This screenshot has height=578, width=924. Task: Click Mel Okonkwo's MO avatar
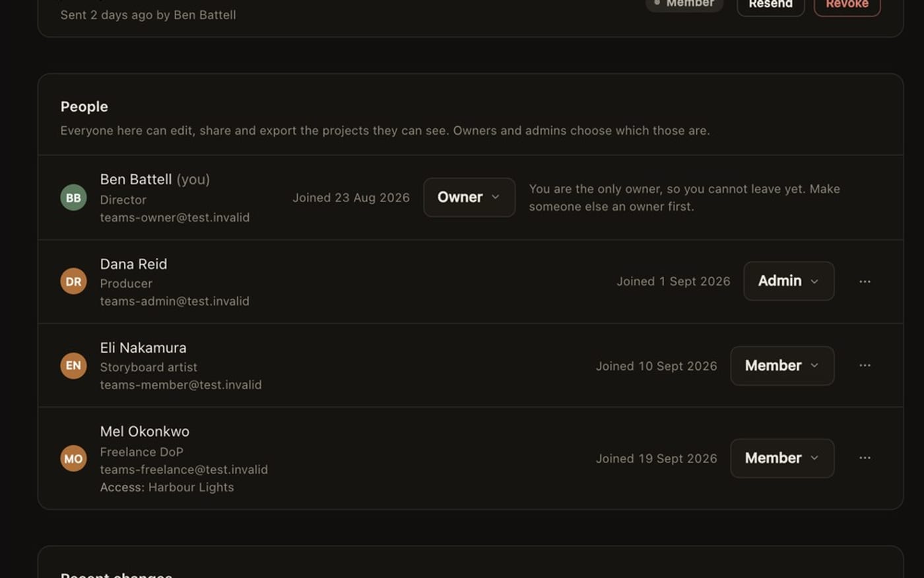pos(73,458)
